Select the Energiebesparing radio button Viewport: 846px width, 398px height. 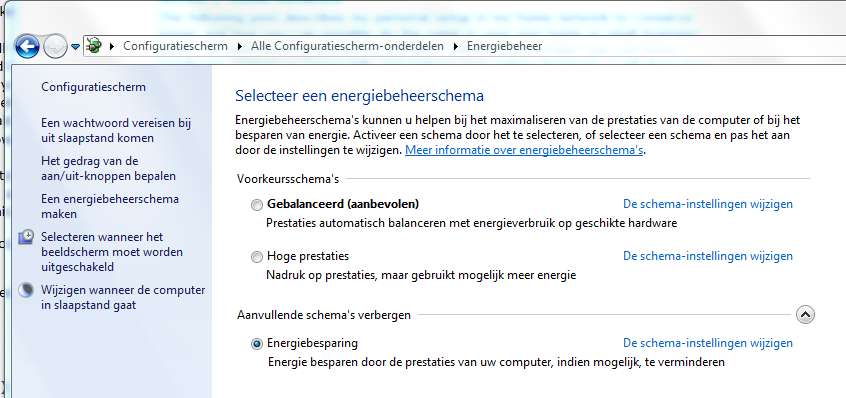point(257,344)
